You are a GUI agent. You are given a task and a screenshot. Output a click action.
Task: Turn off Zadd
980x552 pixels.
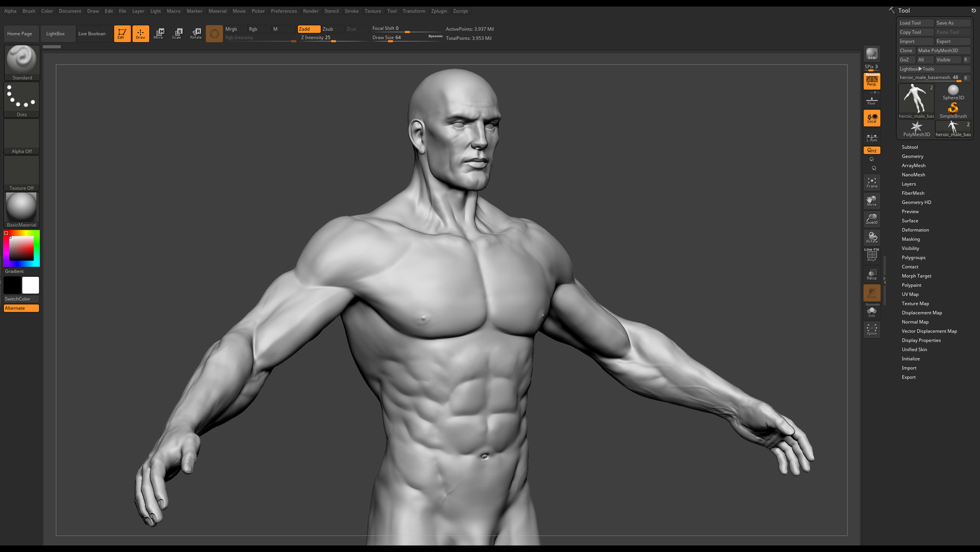click(x=309, y=29)
